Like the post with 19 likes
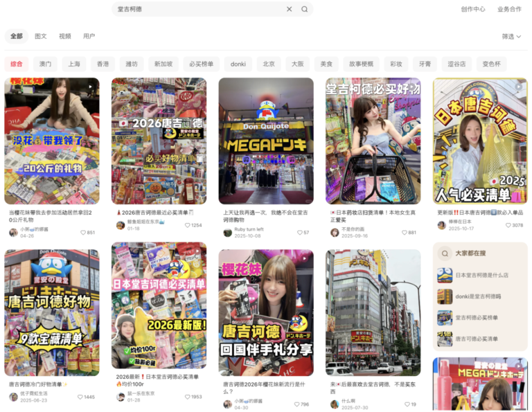Image resolution: width=532 pixels, height=412 pixels. tap(407, 404)
